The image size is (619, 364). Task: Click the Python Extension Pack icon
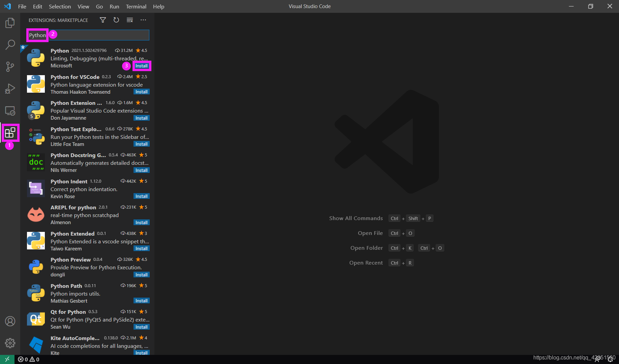[36, 110]
